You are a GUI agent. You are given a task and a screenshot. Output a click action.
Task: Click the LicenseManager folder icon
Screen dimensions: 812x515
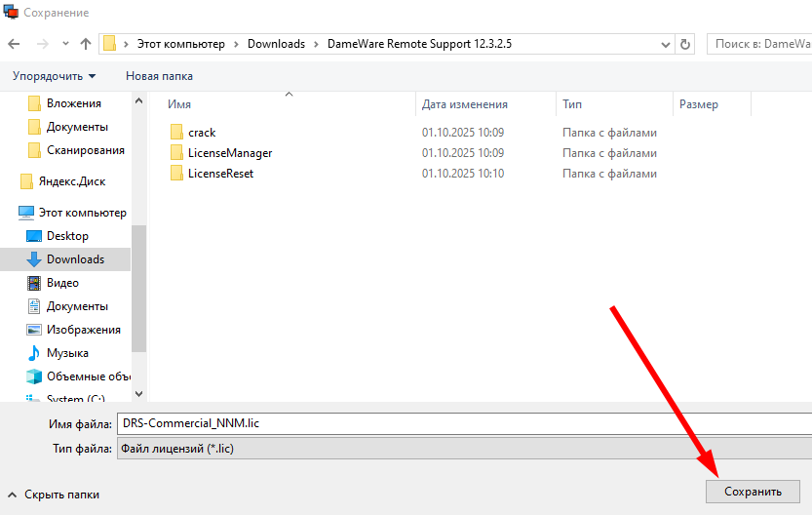pos(176,153)
